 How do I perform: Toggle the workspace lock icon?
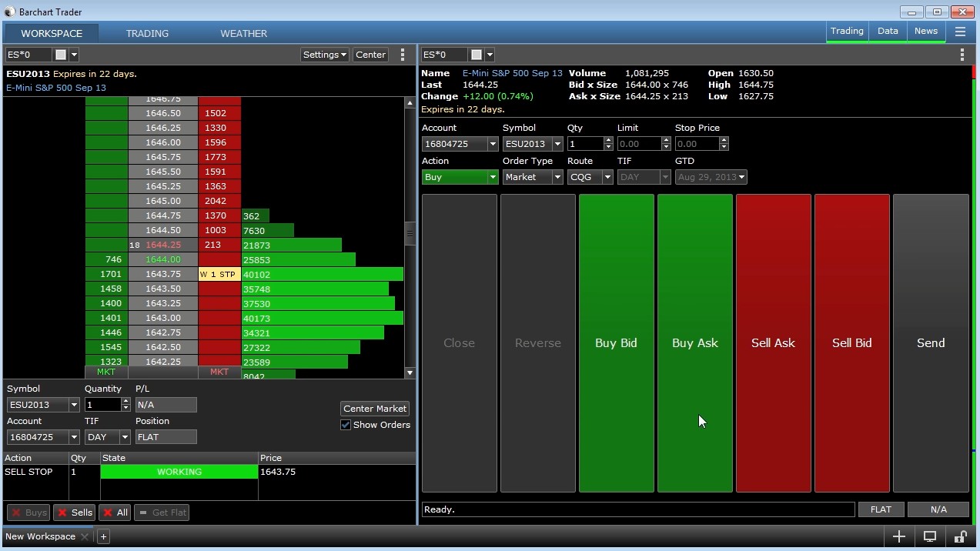pyautogui.click(x=960, y=536)
